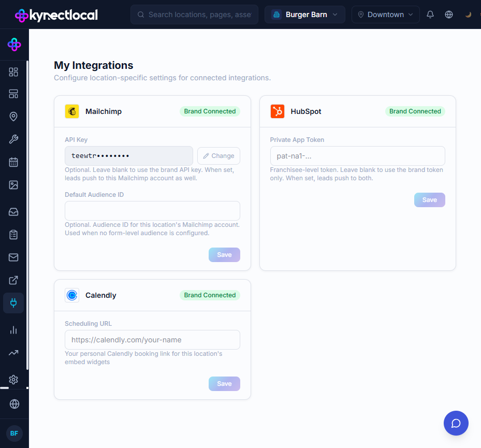
Task: Open the locations pin icon in sidebar
Action: [13, 117]
